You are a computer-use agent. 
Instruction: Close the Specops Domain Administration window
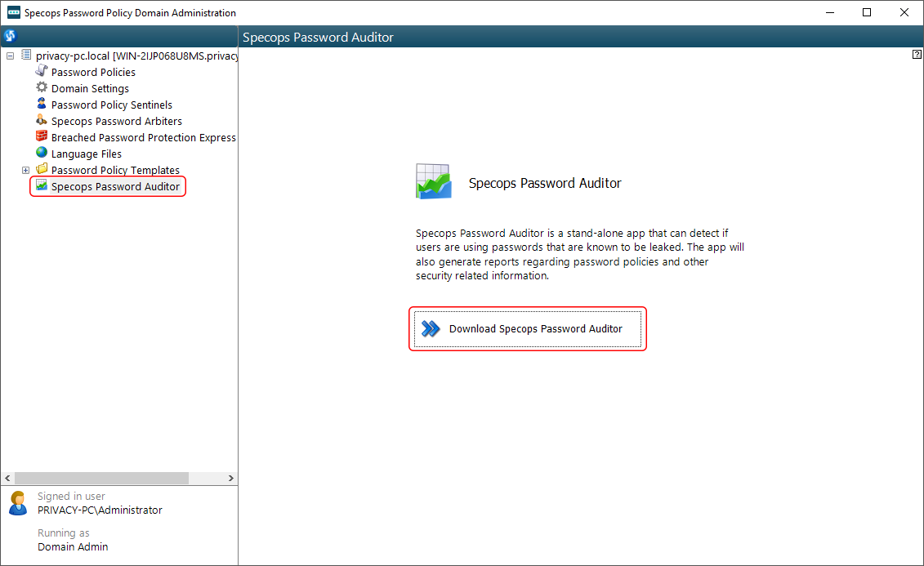pyautogui.click(x=904, y=12)
